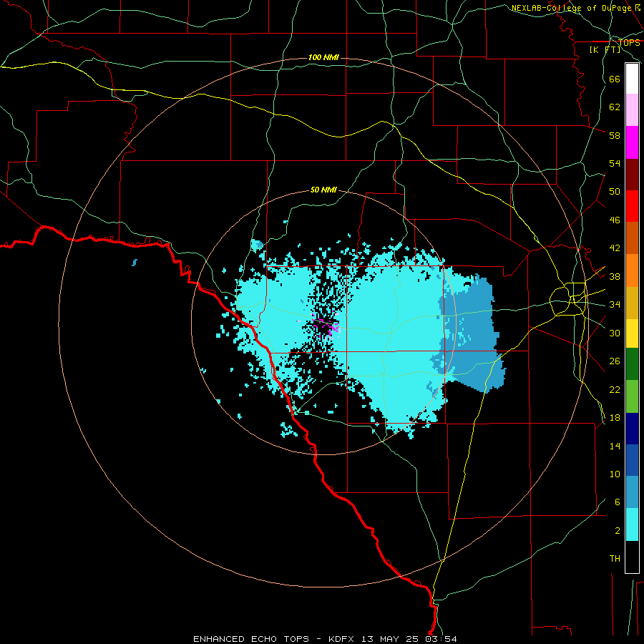Click the magenta 58 kft legend swatch
The width and height of the screenshot is (644, 644).
tap(632, 142)
